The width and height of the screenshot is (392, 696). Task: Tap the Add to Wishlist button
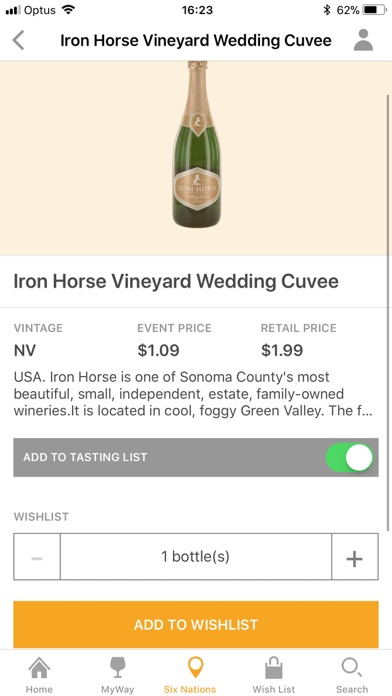click(x=196, y=625)
